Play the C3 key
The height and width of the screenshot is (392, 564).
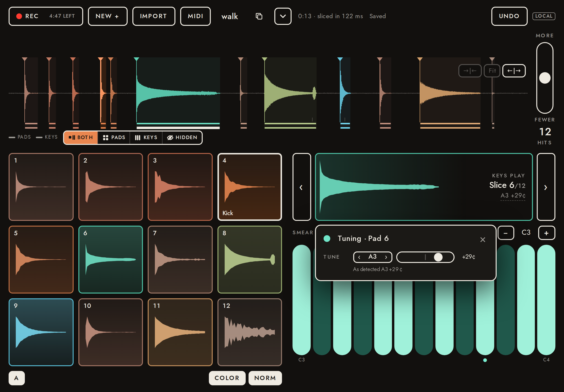click(302, 300)
